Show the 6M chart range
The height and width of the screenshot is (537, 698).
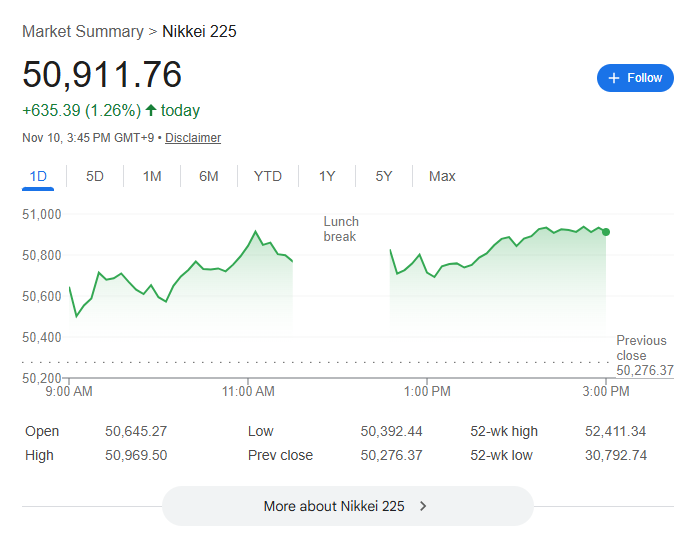point(209,176)
